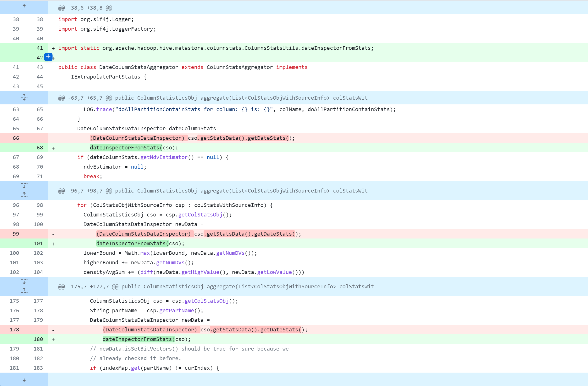
Task: Select the added line number 68
Action: click(x=40, y=148)
